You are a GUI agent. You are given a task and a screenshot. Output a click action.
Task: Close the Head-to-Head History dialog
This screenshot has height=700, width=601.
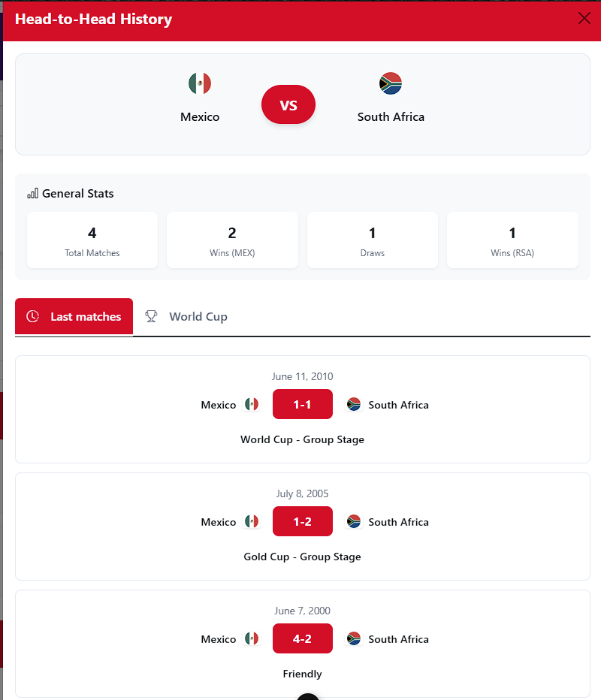(584, 19)
